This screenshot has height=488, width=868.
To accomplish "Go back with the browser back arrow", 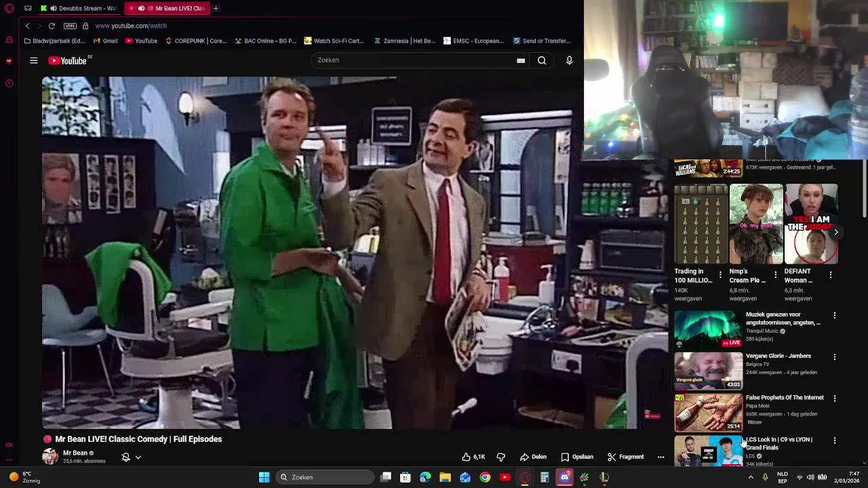I will pyautogui.click(x=28, y=26).
